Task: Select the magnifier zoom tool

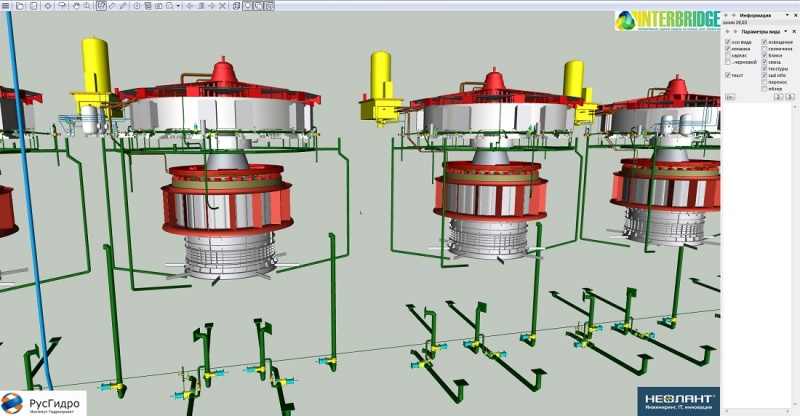Action: tap(87, 6)
